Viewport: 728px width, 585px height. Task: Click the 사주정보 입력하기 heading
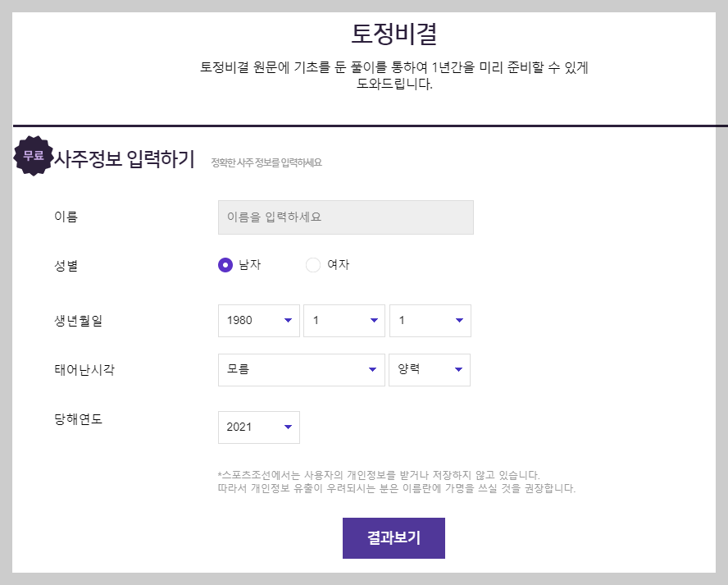coord(125,159)
